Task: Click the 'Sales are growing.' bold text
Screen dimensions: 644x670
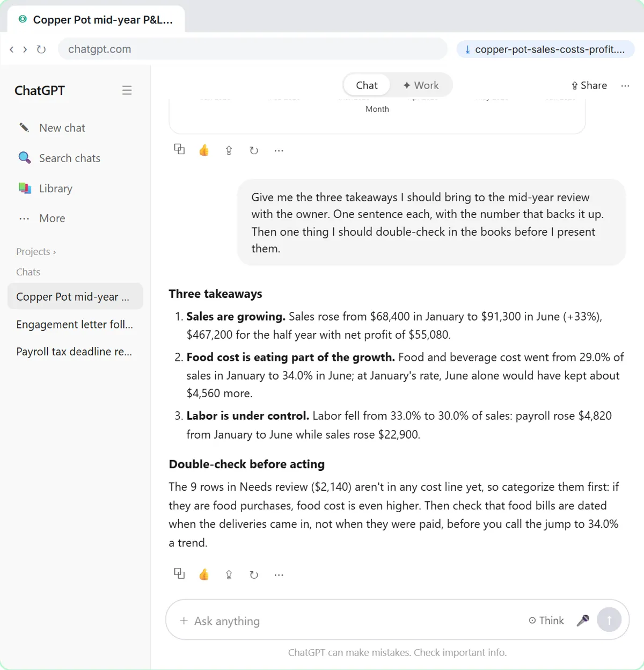Action: coord(236,316)
